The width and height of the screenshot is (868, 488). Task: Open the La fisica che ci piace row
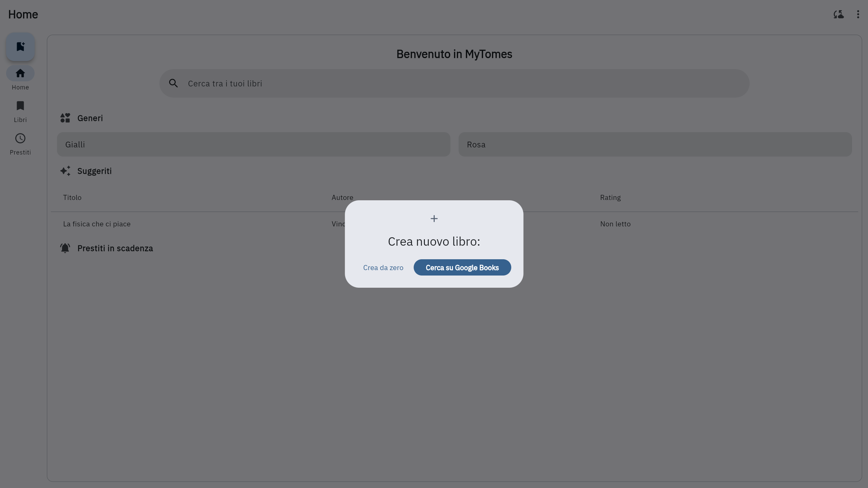coord(97,224)
